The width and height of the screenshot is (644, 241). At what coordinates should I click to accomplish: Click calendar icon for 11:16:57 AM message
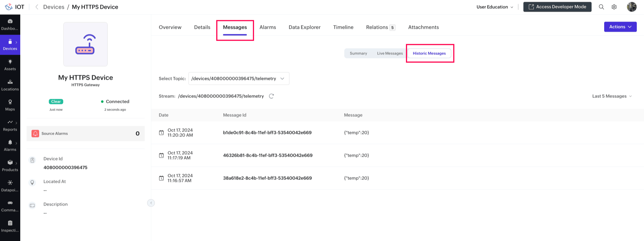tap(162, 178)
